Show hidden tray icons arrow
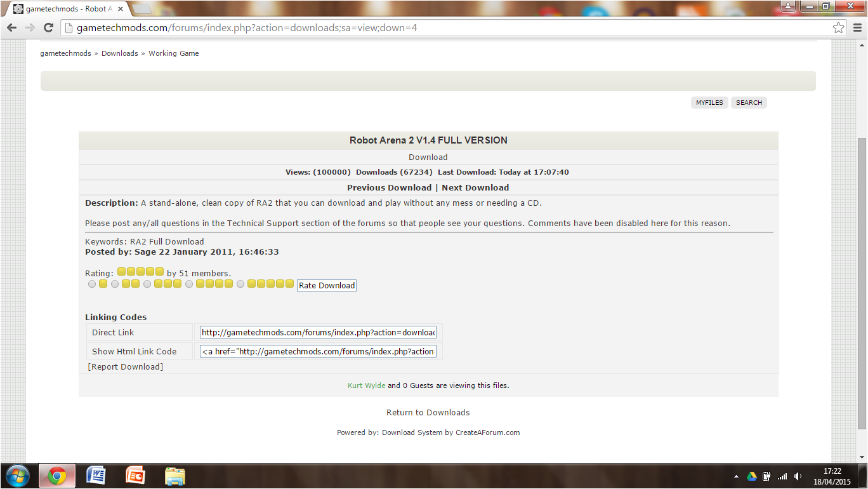Screen dimensions: 868x489 [x=736, y=476]
